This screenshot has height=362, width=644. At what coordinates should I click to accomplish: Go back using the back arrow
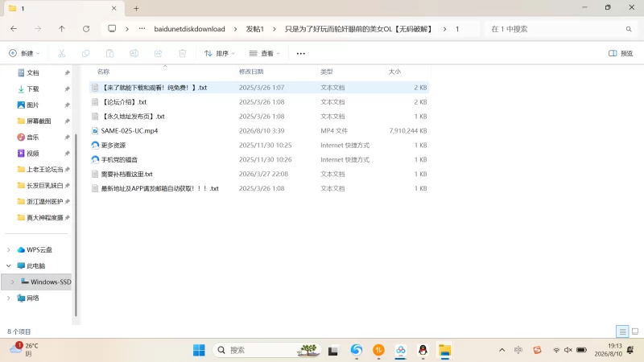coord(14,29)
